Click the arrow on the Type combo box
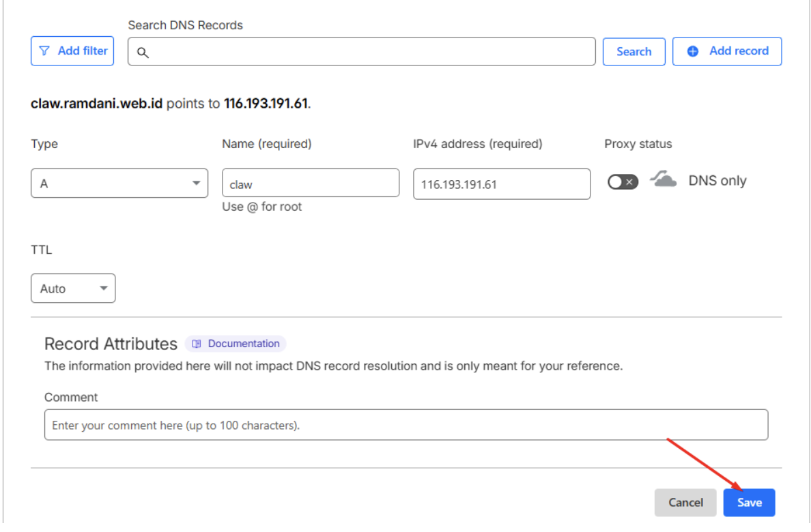Viewport: 811px width, 532px height. (196, 183)
